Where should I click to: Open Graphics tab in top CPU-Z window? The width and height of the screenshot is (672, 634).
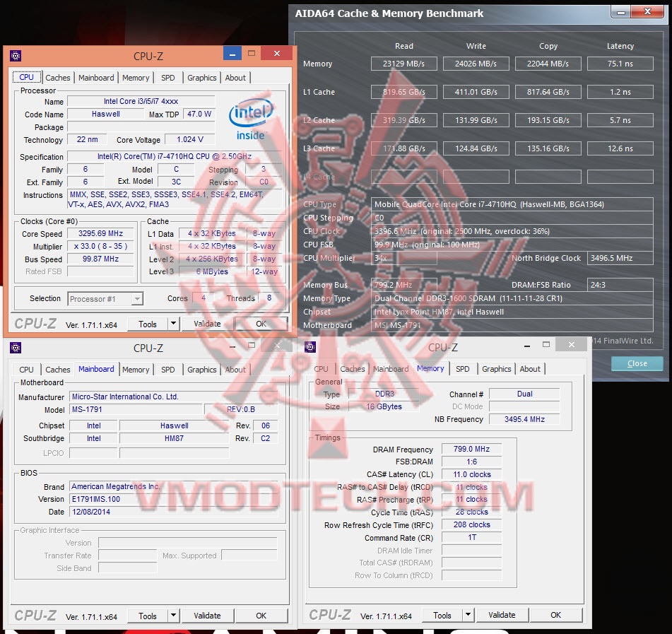(x=202, y=78)
